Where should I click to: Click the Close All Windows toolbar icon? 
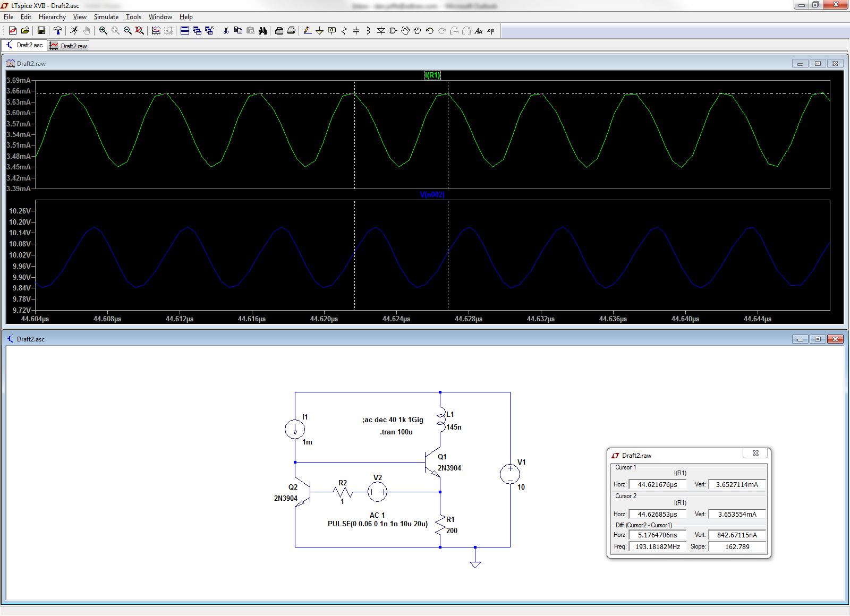pyautogui.click(x=209, y=31)
